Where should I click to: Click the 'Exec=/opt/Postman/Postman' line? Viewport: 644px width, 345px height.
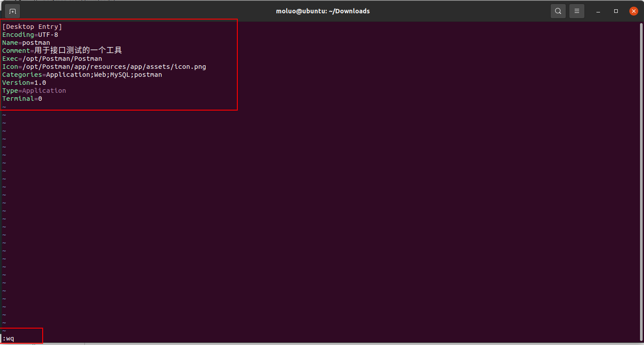[52, 59]
